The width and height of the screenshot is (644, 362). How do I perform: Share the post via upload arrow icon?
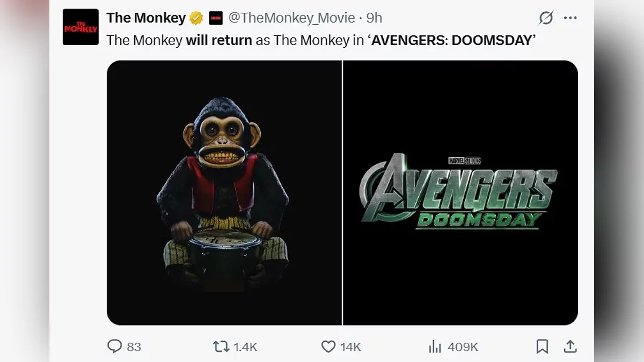point(570,346)
